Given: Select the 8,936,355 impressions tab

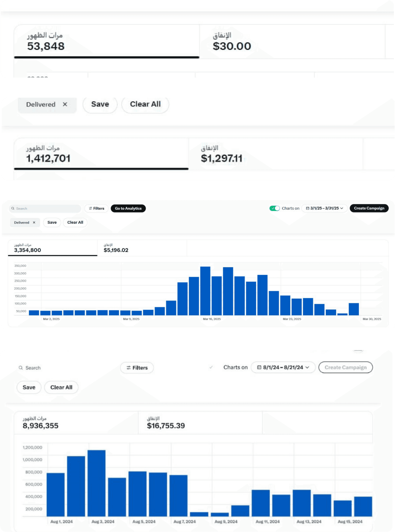Looking at the screenshot, I should (76, 423).
